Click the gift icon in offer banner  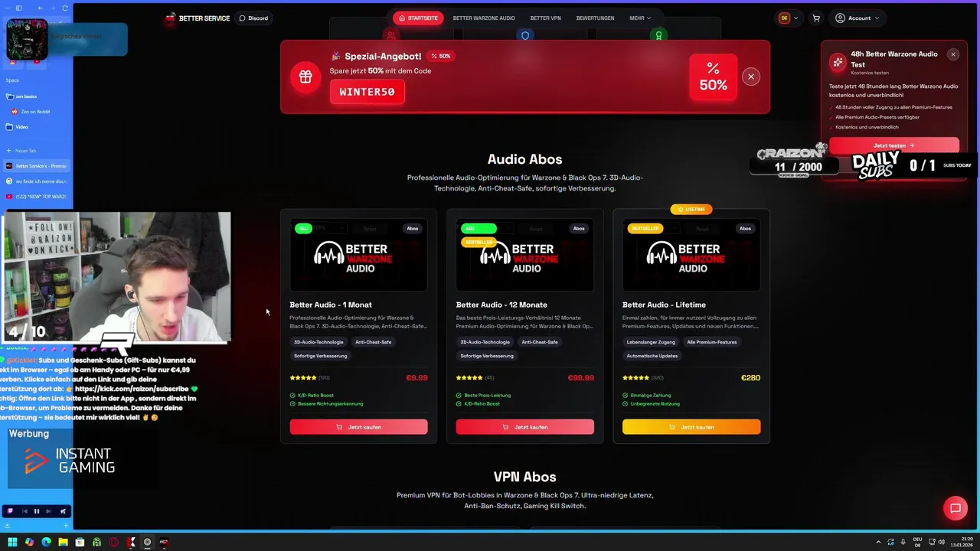pos(305,77)
